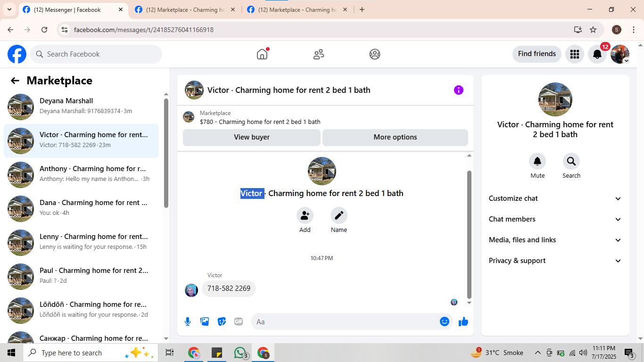The width and height of the screenshot is (644, 362).
Task: Close the Messenger | Facebook tab
Action: [x=121, y=9]
